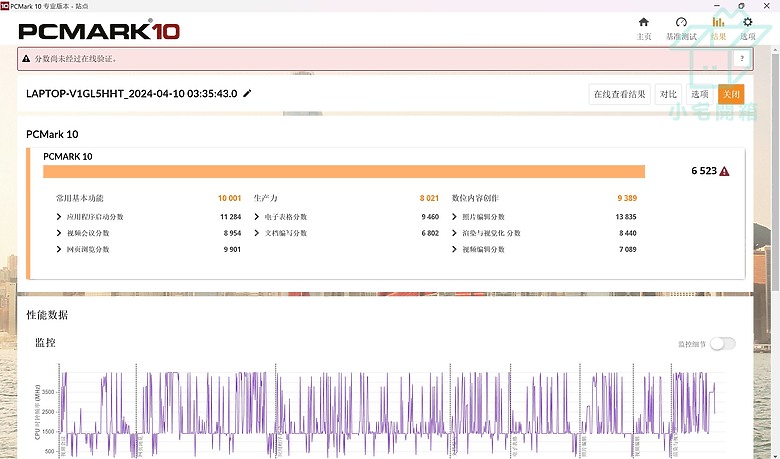Click the 对比 compare button
The width and height of the screenshot is (780, 459).
click(x=668, y=94)
